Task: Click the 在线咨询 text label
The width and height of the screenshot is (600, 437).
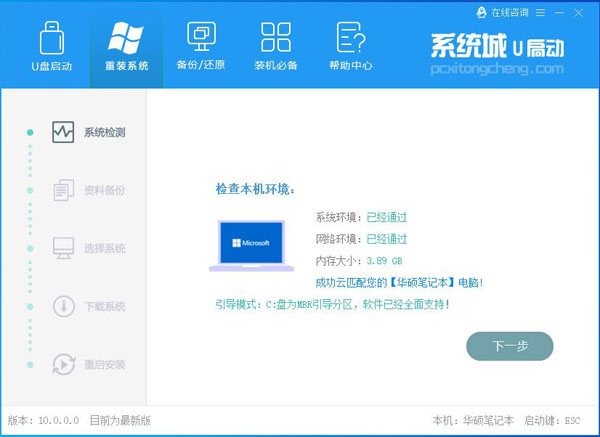Action: (x=510, y=13)
